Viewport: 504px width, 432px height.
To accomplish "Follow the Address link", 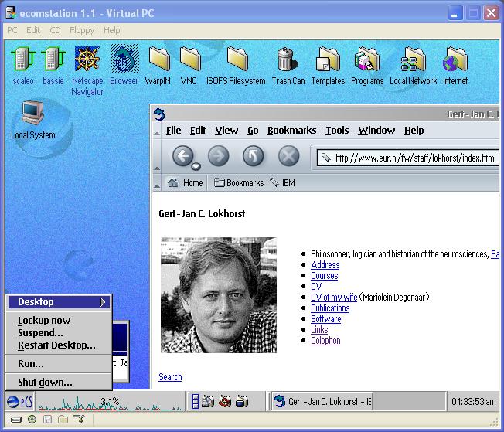I will pos(325,265).
